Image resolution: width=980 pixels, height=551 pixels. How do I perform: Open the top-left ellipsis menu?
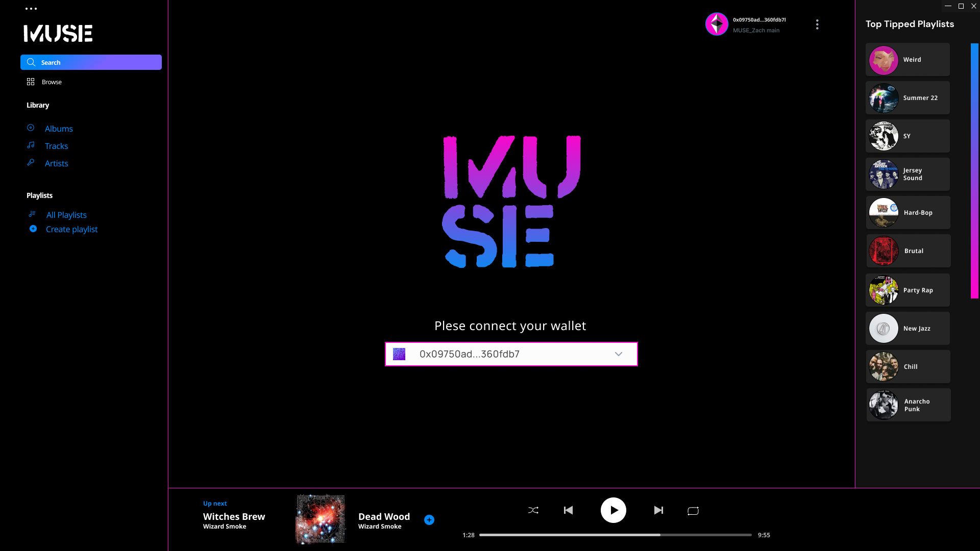(x=31, y=9)
